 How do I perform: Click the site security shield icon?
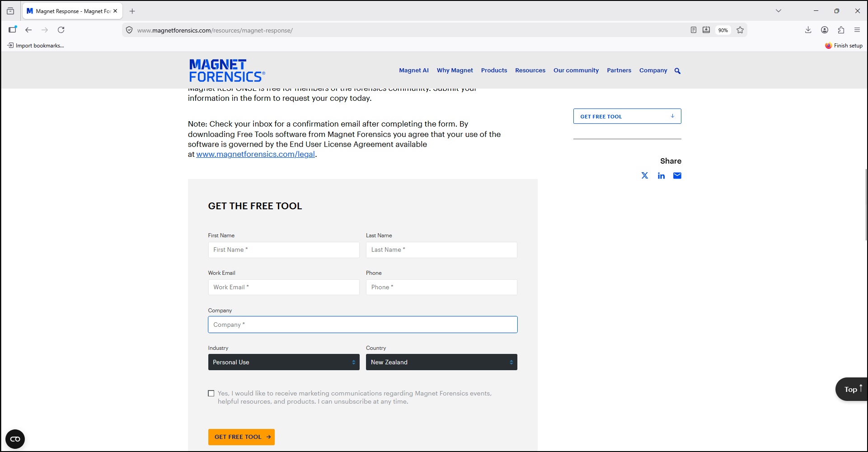(129, 30)
